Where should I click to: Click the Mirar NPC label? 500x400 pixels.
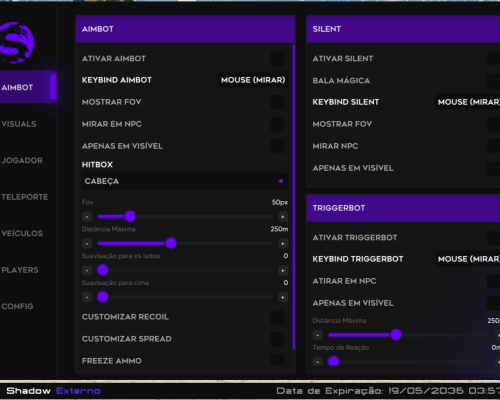tap(335, 146)
